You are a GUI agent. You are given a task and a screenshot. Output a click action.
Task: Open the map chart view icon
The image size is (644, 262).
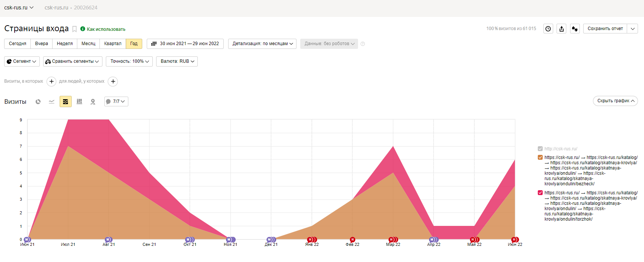point(93,101)
